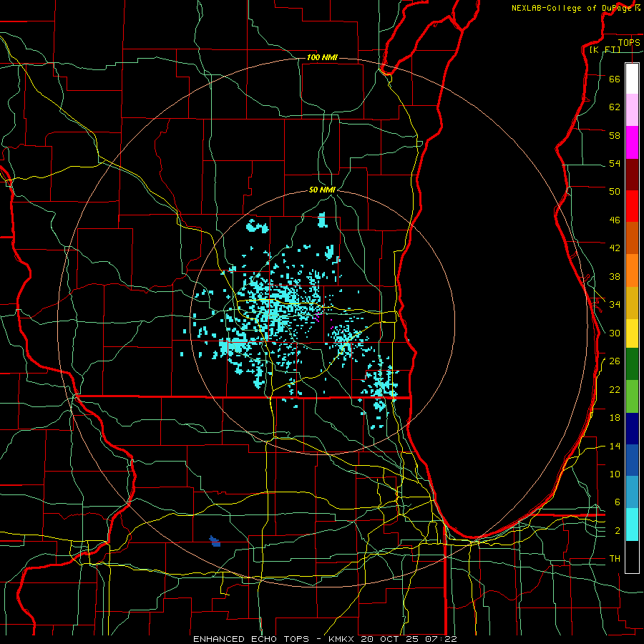Pick the dark red legend color band
This screenshot has width=644, height=644.
(x=632, y=175)
